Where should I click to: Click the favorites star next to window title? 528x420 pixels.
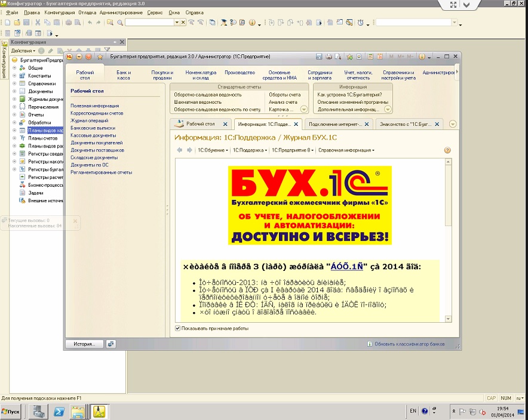[100, 57]
